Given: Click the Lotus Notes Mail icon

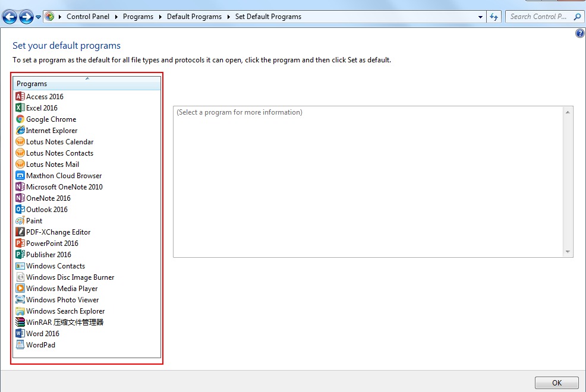Looking at the screenshot, I should coord(20,164).
